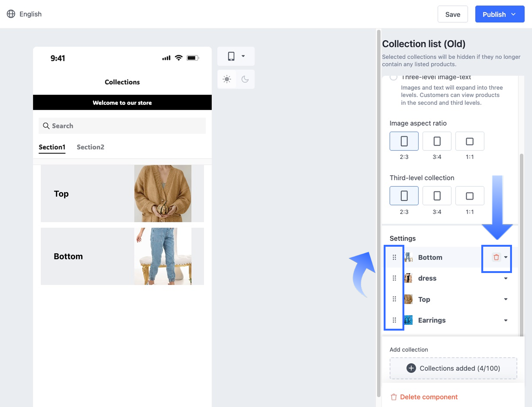Click the Earrings collection thumbnail in settings
Screen dimensions: 532x407
[408, 320]
